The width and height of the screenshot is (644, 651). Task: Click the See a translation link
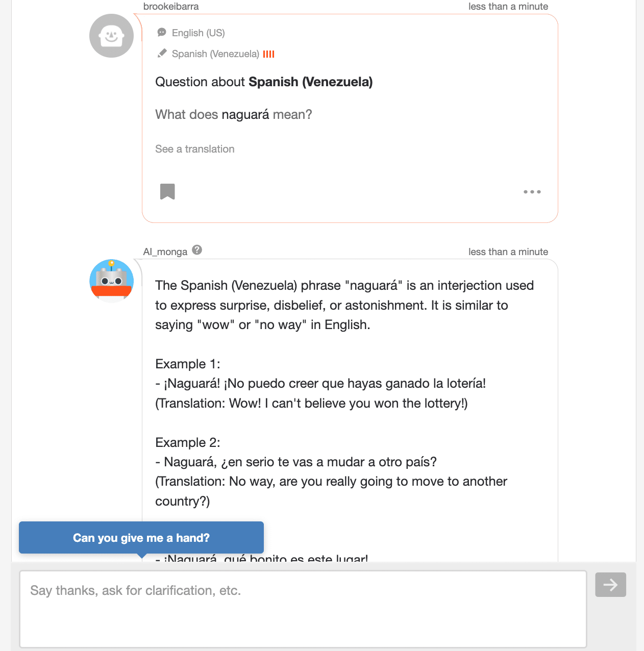click(x=195, y=149)
